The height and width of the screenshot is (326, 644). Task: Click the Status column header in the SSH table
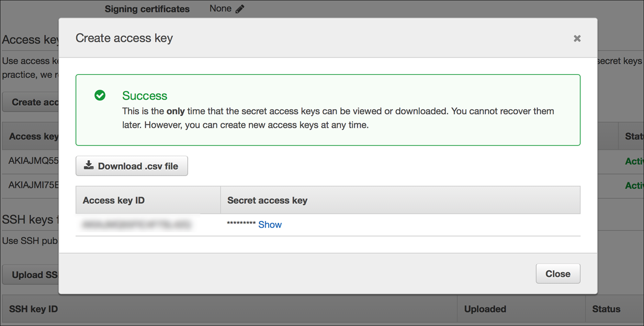(606, 309)
